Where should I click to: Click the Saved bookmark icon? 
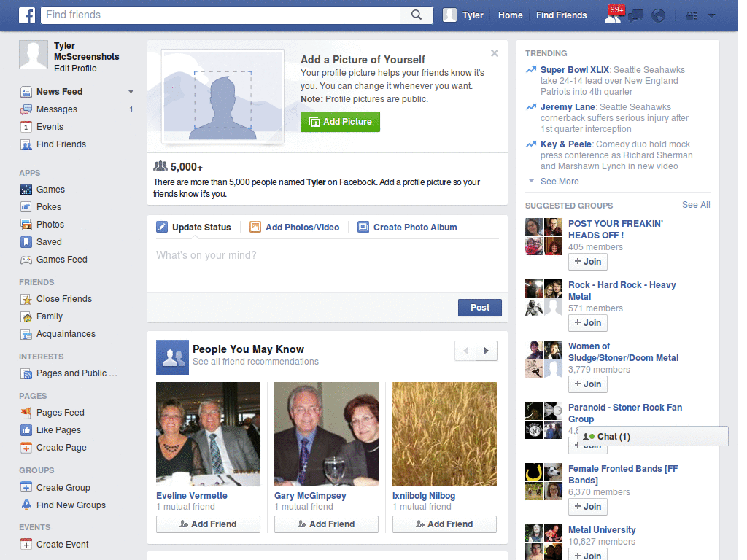[x=26, y=242]
